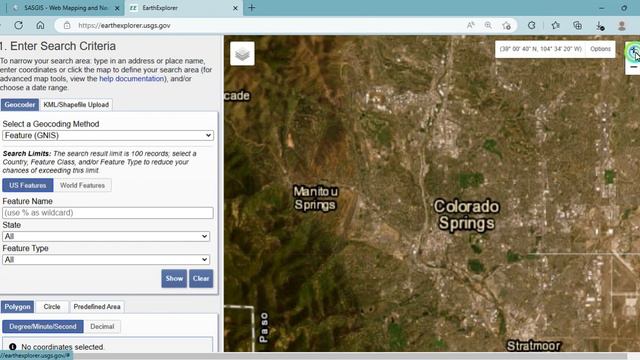Toggle US Features search

[x=28, y=185]
